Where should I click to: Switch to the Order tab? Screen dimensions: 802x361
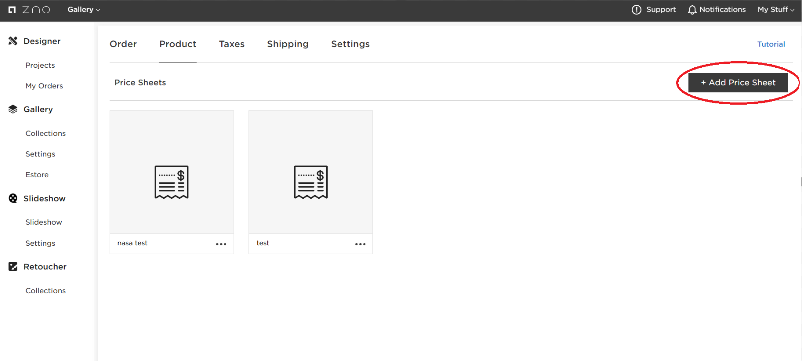tap(123, 44)
